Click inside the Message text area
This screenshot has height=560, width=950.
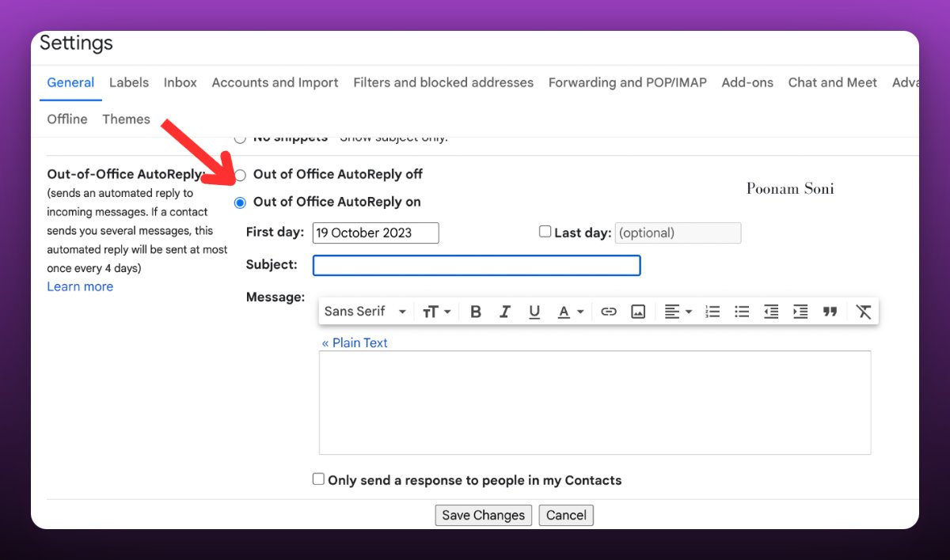(595, 403)
